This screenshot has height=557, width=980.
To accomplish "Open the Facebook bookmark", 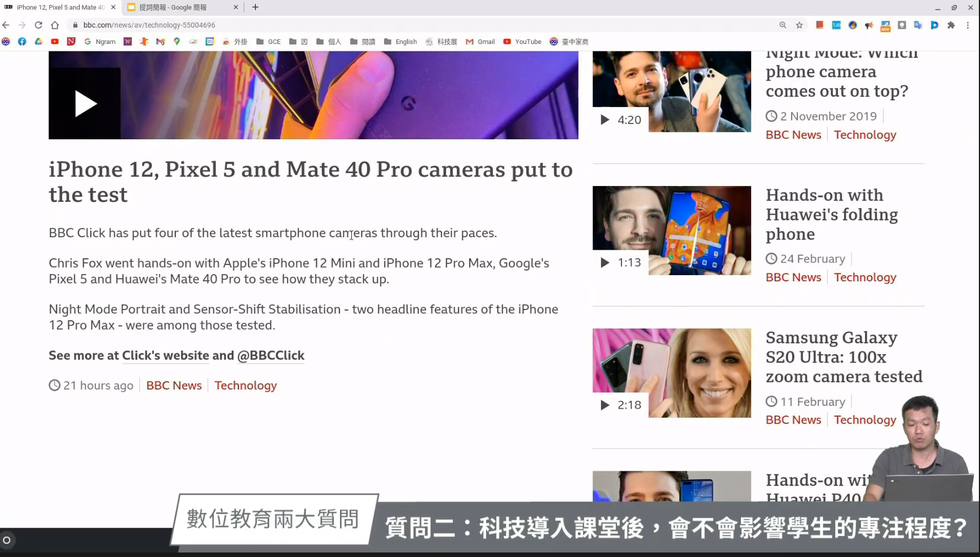I will pos(22,42).
